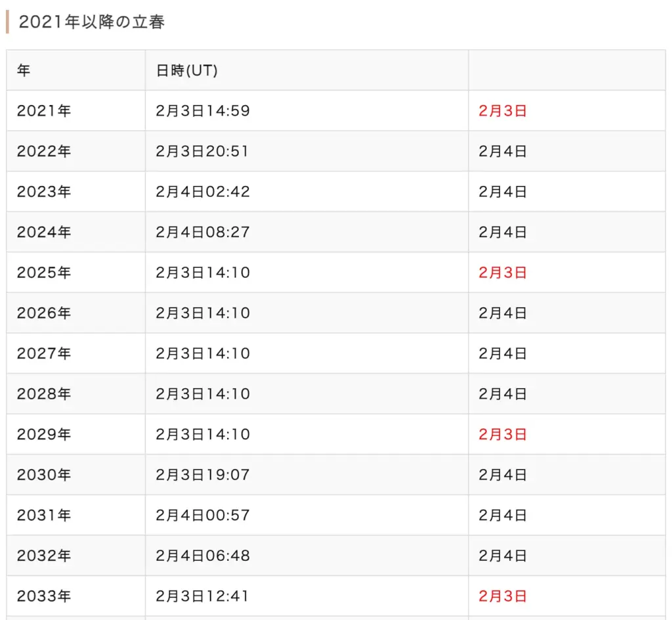Select the 2021年 year cell
672x620 pixels.
tap(44, 111)
